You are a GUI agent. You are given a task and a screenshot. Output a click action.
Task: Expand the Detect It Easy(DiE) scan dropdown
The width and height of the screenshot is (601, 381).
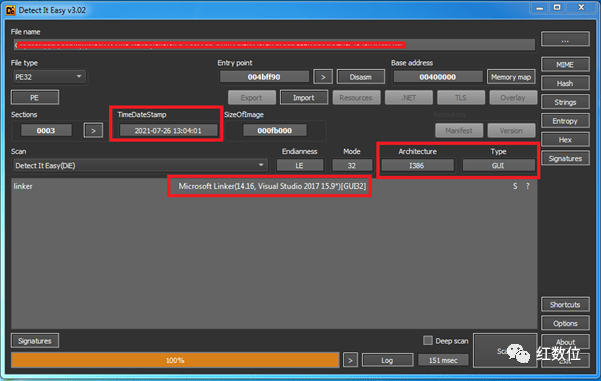[140, 166]
